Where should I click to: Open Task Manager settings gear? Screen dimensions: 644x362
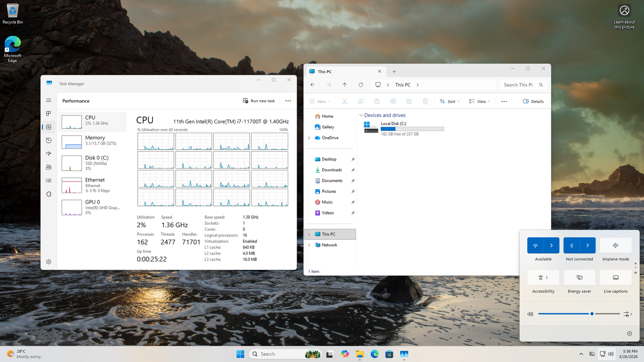click(x=49, y=262)
